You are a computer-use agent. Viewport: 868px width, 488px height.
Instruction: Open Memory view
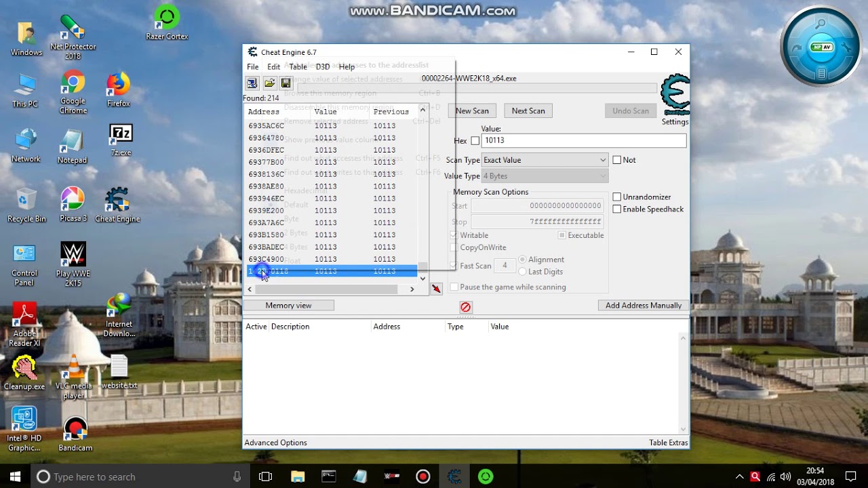point(288,306)
